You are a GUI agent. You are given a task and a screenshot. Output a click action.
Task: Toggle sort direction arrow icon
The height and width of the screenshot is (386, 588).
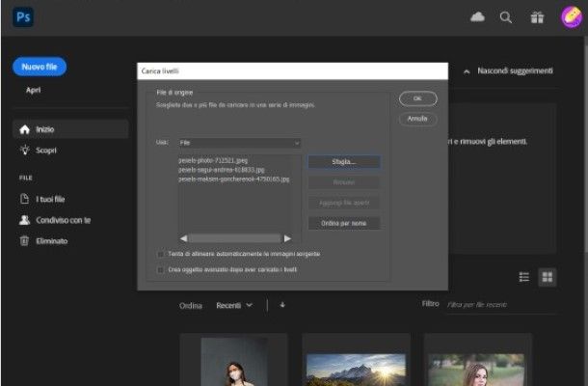click(282, 305)
